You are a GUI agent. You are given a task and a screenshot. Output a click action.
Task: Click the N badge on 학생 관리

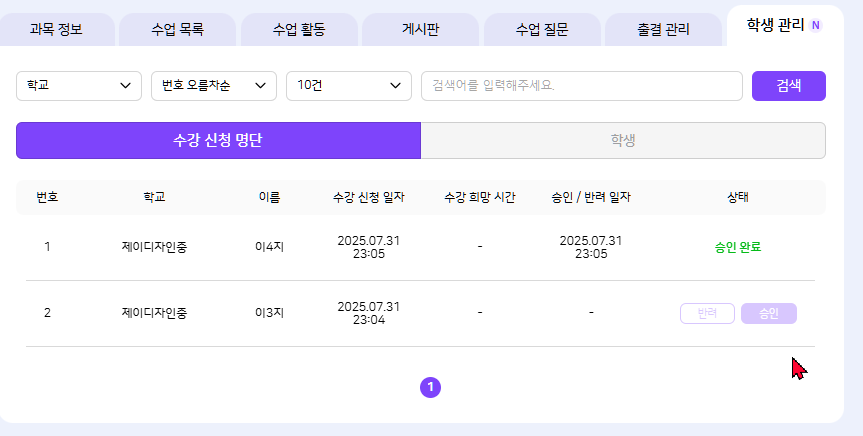click(x=816, y=25)
